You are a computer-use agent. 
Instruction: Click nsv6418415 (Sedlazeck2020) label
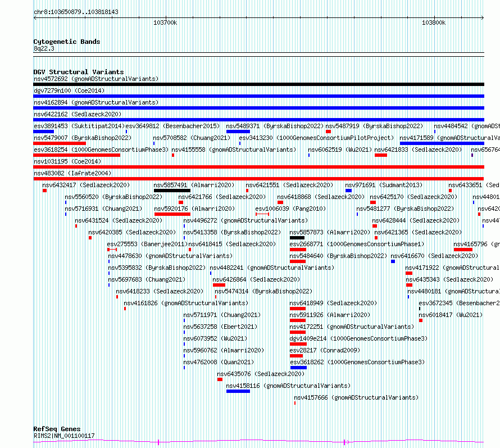point(232,244)
